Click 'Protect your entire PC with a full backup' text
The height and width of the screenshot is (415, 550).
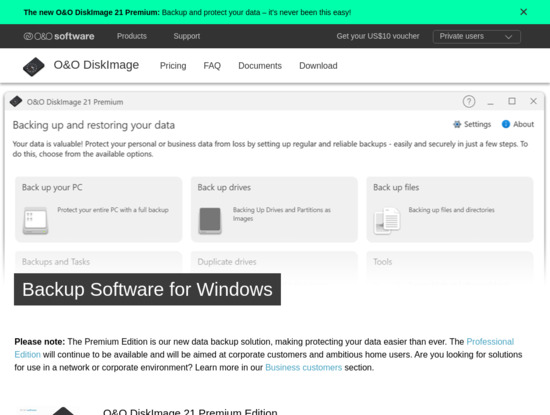coord(113,210)
